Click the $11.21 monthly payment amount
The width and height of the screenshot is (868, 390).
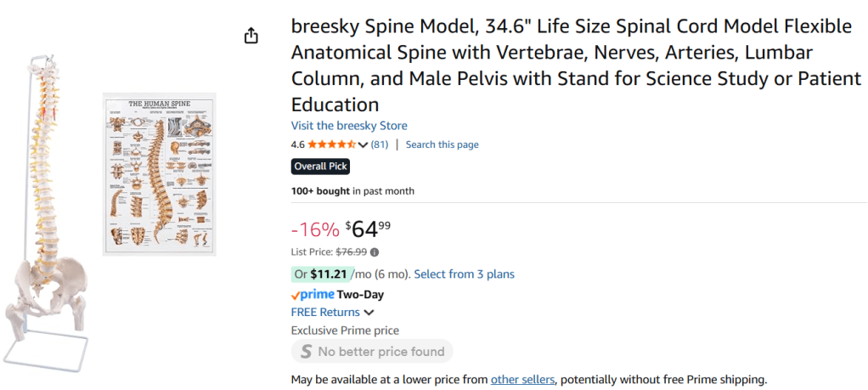[x=327, y=274]
